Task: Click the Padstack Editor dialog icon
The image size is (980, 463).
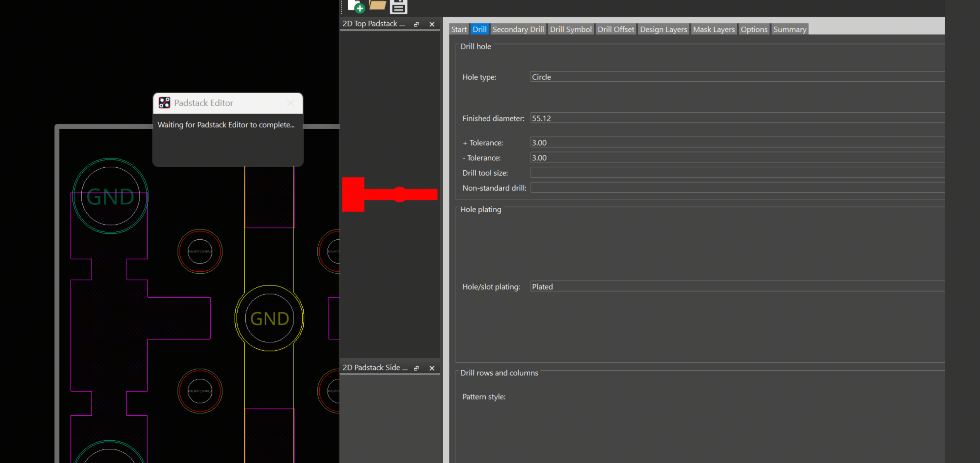Action: [x=164, y=103]
